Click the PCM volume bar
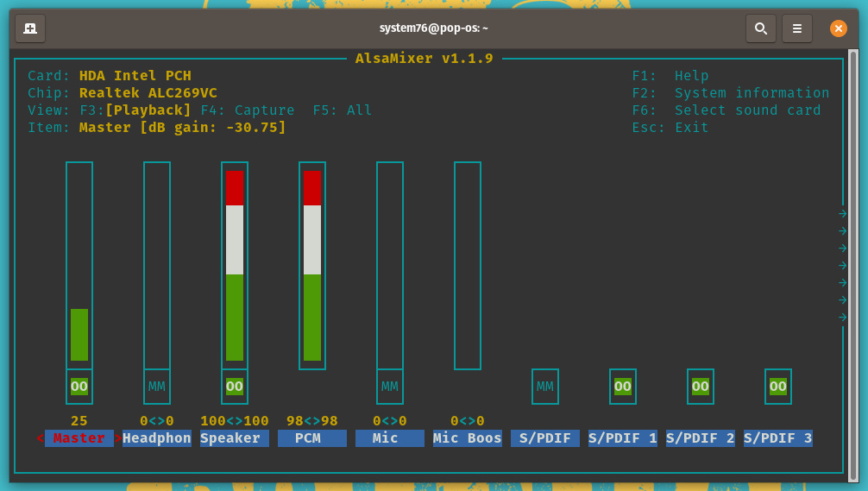868x491 pixels. 312,266
